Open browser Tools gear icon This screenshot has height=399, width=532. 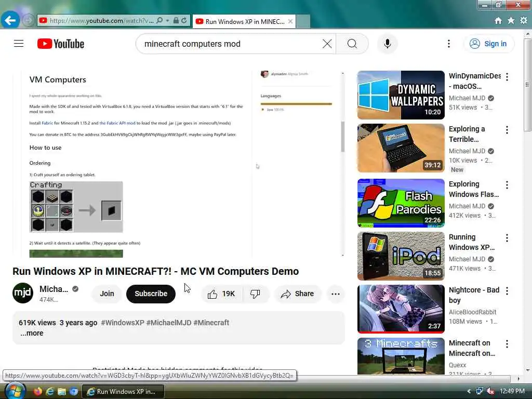point(524,21)
